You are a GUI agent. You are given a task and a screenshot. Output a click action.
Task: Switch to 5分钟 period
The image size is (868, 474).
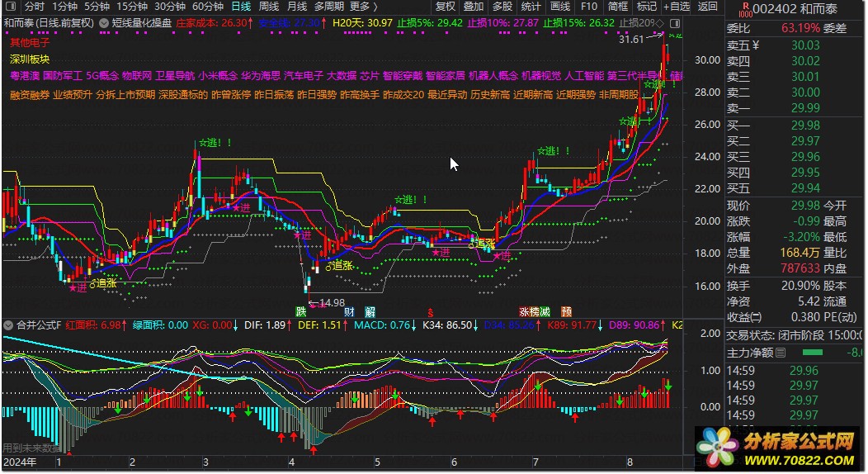pos(97,7)
